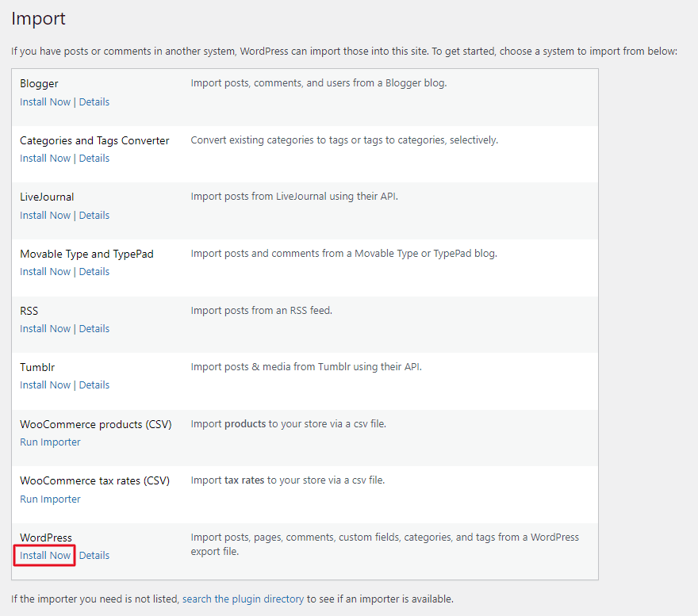The image size is (698, 616).
Task: Click WordPress export file description text
Action: [x=385, y=545]
